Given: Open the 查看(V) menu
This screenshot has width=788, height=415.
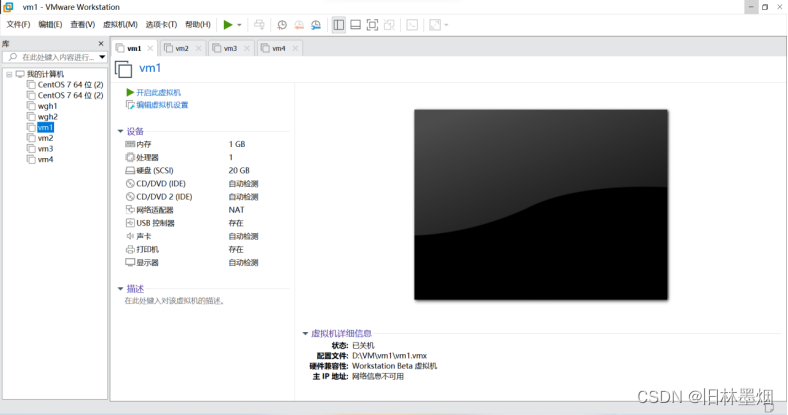Looking at the screenshot, I should [82, 25].
